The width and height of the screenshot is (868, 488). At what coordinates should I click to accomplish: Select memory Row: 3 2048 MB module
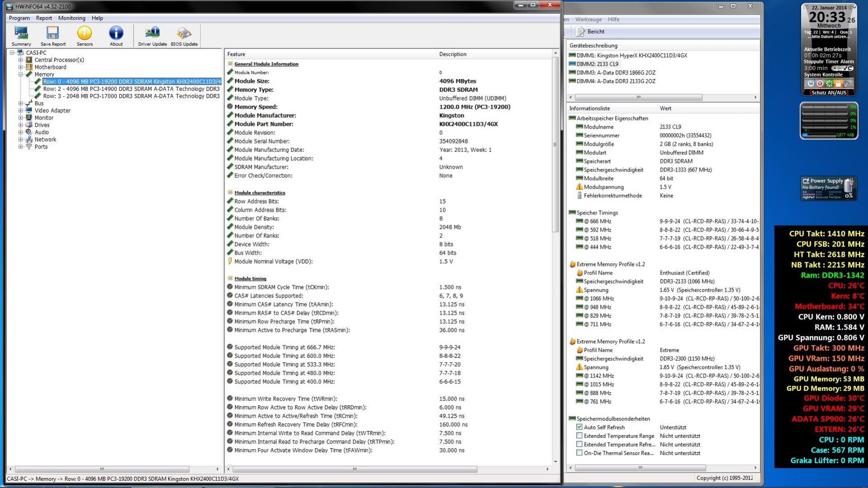(x=131, y=96)
